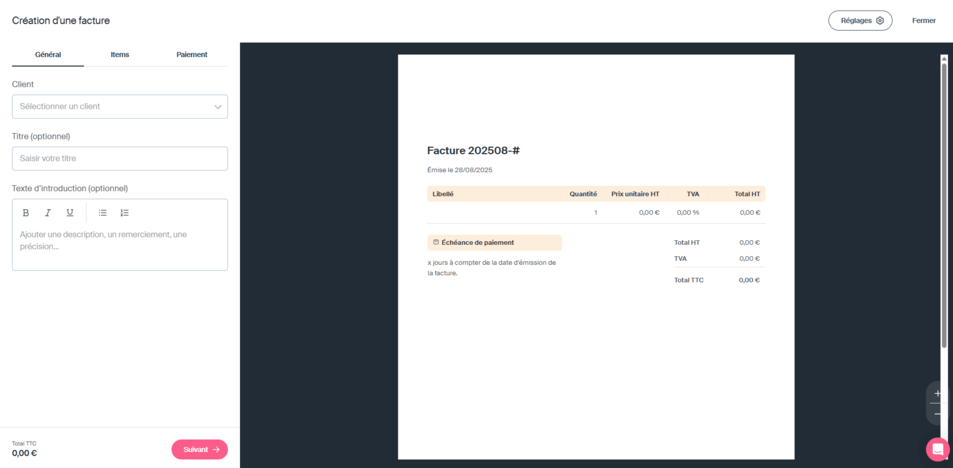Image resolution: width=953 pixels, height=468 pixels.
Task: Open the Client selection dropdown
Action: [120, 106]
